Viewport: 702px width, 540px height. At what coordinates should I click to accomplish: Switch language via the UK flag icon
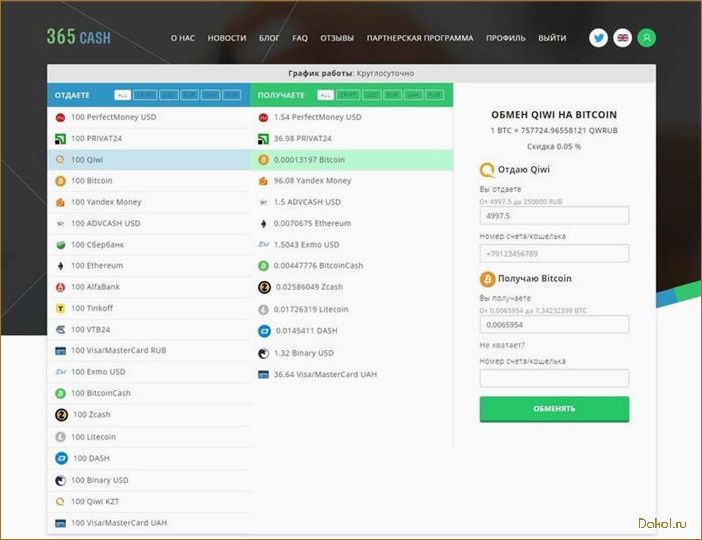[622, 38]
